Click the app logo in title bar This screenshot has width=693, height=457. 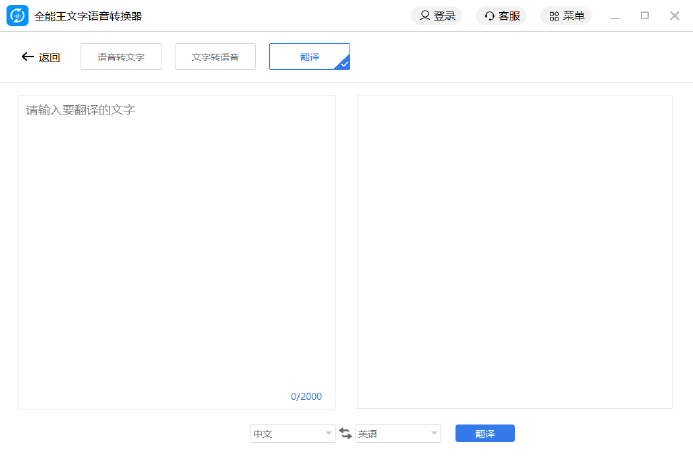(x=17, y=15)
